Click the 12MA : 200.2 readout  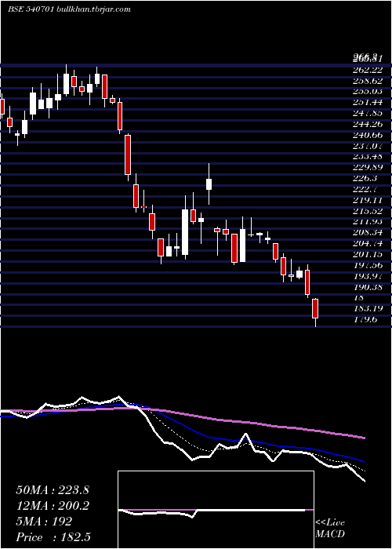coord(53,506)
